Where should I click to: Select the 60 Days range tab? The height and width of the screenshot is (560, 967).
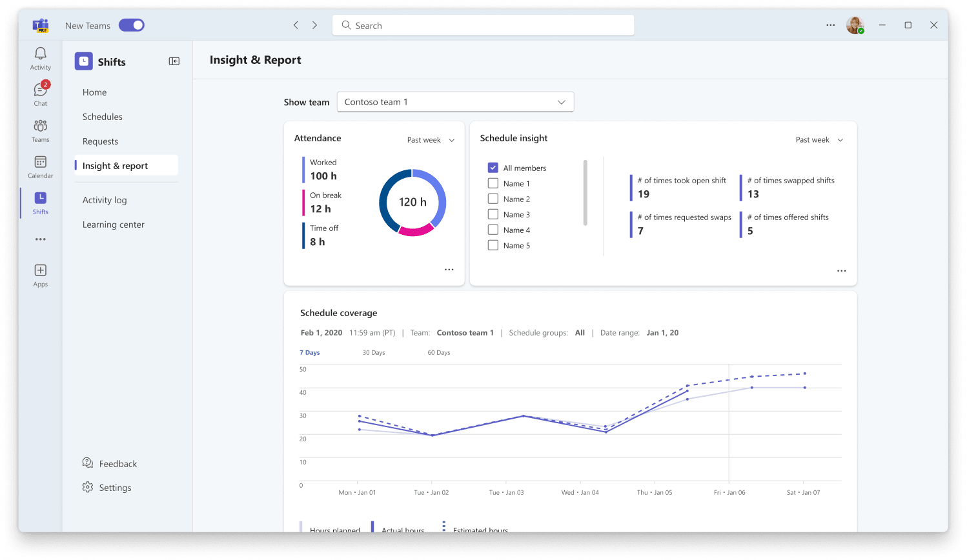[x=439, y=353]
